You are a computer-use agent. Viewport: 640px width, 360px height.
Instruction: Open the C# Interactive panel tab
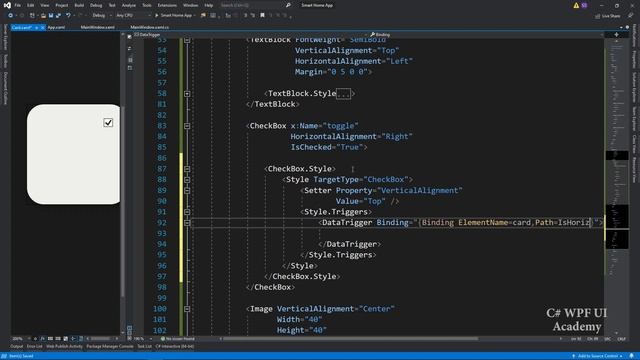coord(175,347)
